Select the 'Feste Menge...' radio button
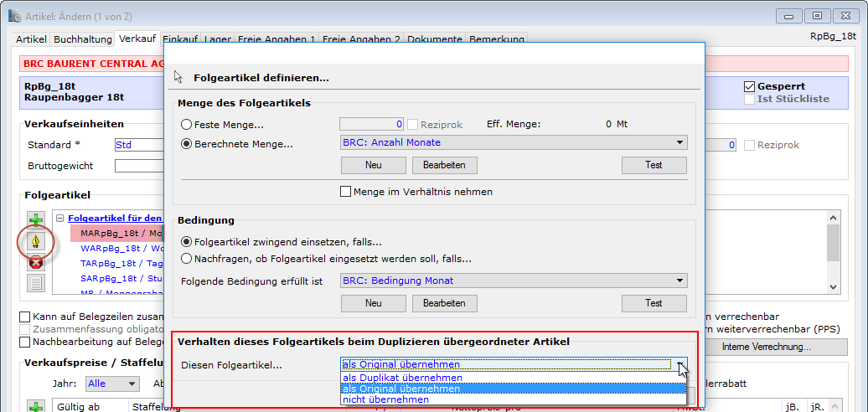The image size is (868, 412). click(186, 125)
